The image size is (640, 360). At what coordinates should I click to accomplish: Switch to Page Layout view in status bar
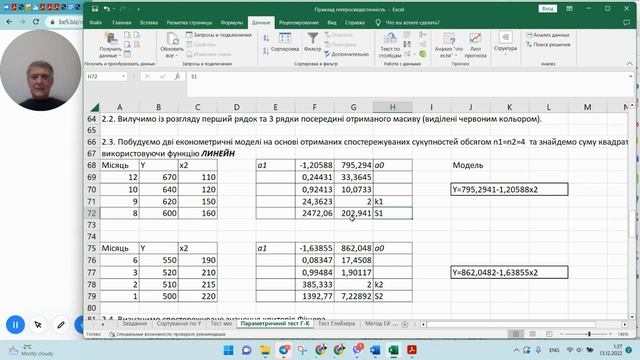pos(532,334)
